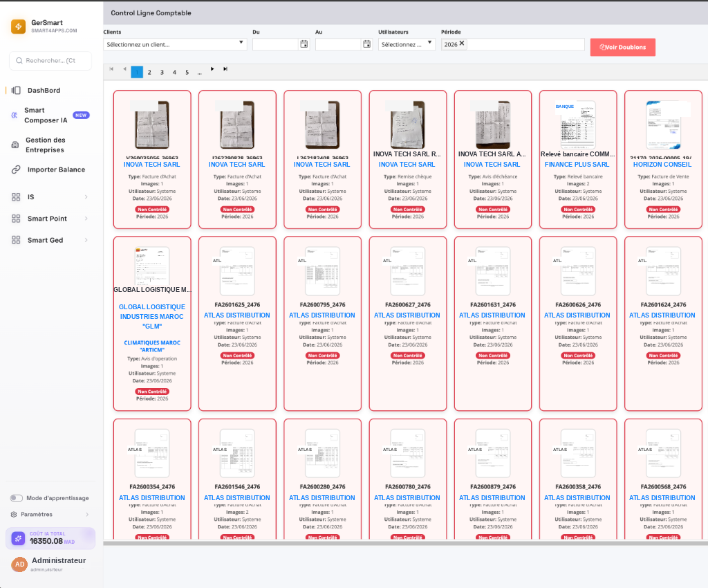This screenshot has width=708, height=588.
Task: Click the 16350.08 MAD cost value
Action: [x=52, y=541]
